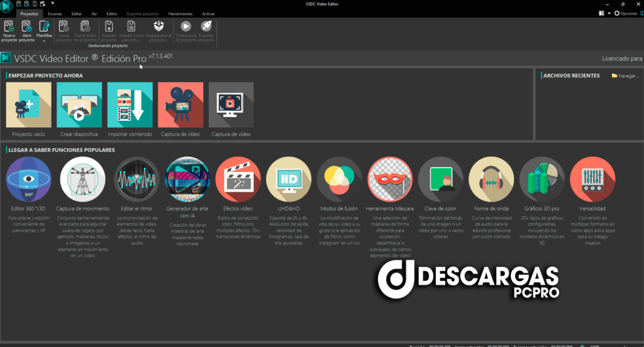Viewport: 644px width, 347px height.
Task: Open the Editor ribbon tab
Action: click(112, 14)
